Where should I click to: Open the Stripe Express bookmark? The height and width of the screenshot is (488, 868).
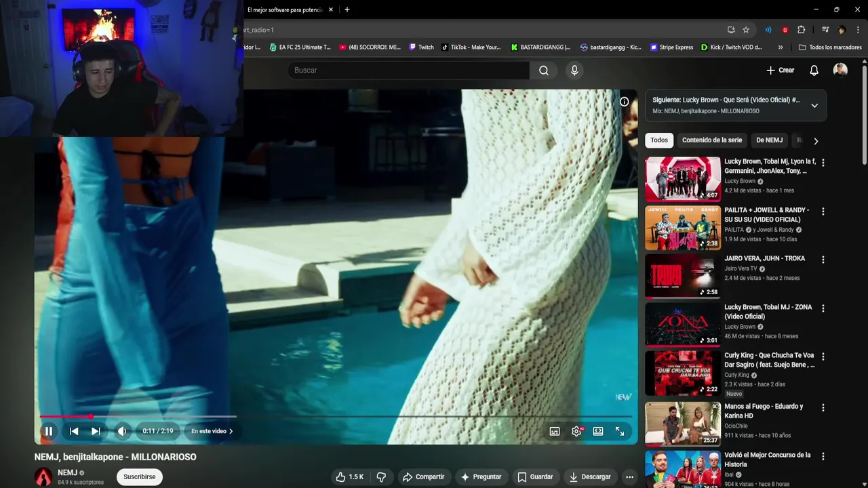click(x=671, y=47)
